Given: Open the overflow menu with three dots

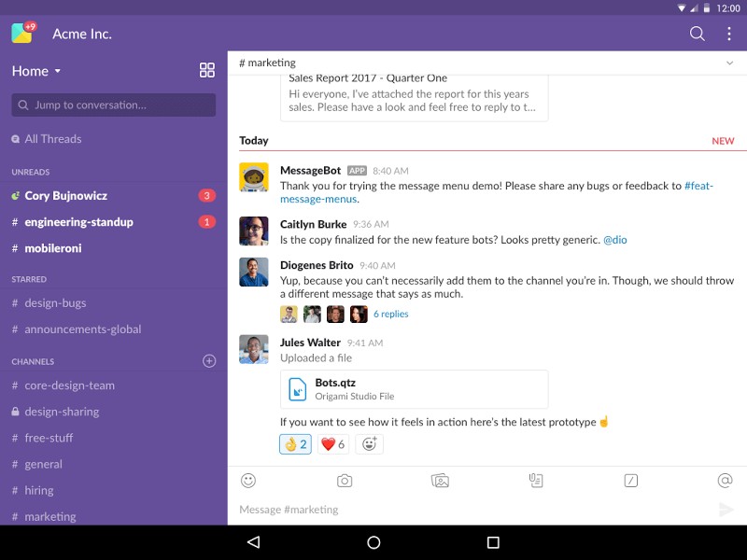Looking at the screenshot, I should [730, 33].
